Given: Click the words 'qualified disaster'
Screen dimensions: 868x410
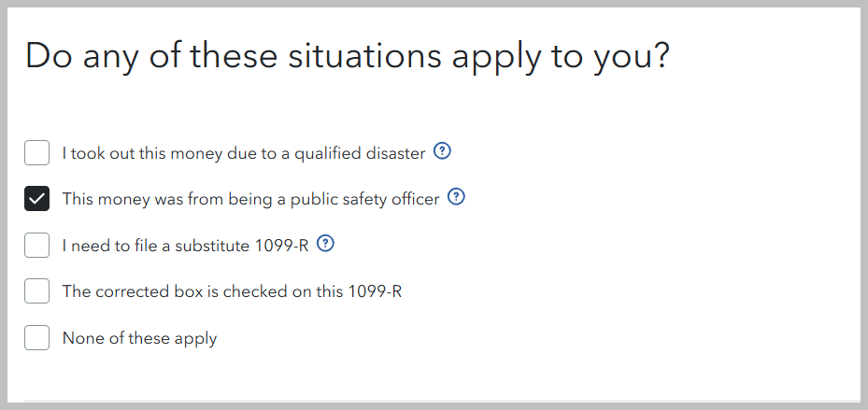Looking at the screenshot, I should pos(360,153).
